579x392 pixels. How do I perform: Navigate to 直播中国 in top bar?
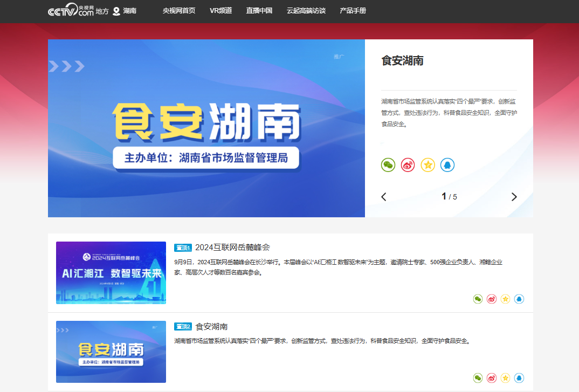[x=259, y=11]
